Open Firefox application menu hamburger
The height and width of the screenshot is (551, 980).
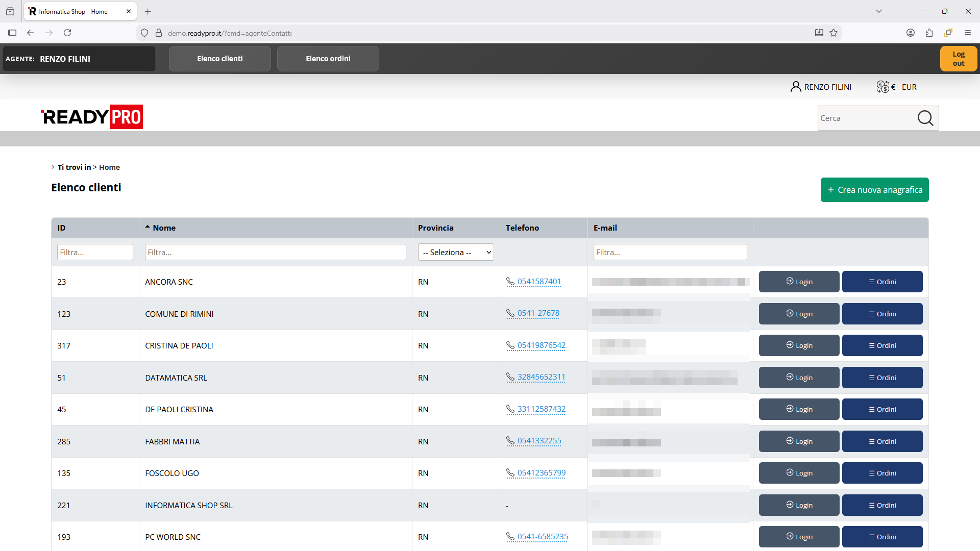[968, 33]
